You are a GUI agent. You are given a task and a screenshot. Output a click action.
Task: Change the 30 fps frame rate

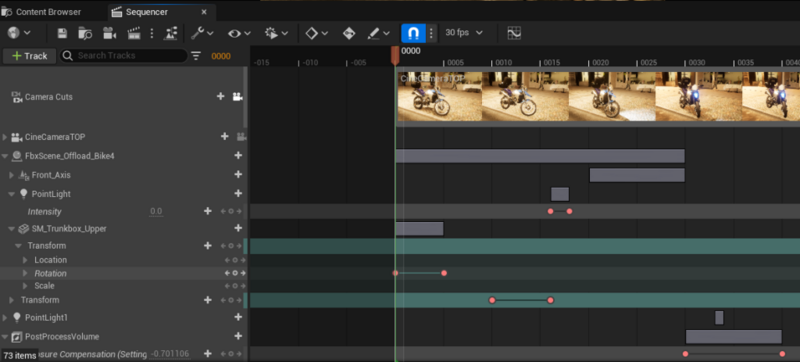463,33
